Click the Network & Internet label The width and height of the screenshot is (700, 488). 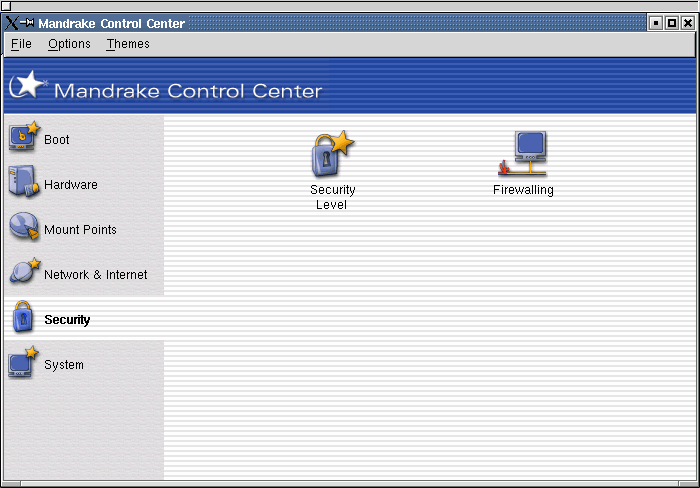pyautogui.click(x=96, y=275)
